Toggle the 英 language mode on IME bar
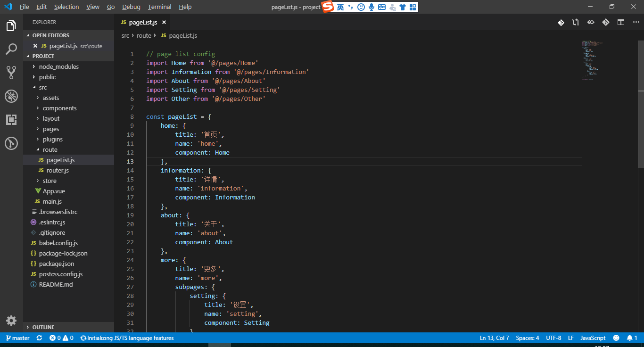 [x=340, y=7]
